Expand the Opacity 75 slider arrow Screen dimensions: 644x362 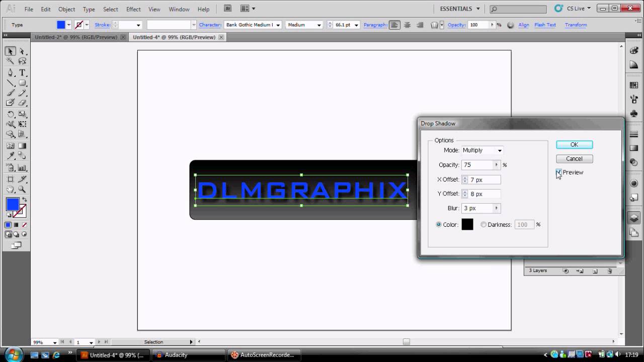coord(497,165)
